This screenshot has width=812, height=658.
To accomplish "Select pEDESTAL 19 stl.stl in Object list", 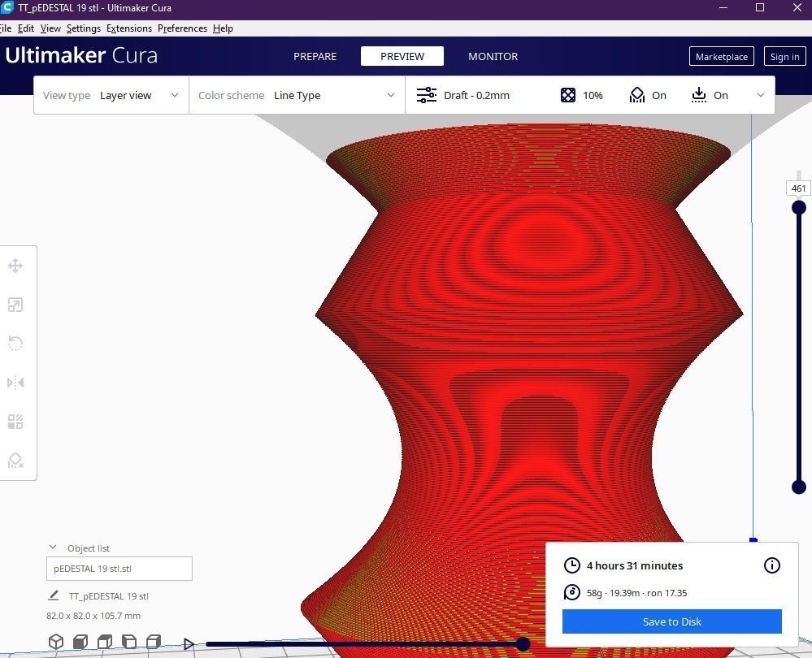I will pos(119,569).
